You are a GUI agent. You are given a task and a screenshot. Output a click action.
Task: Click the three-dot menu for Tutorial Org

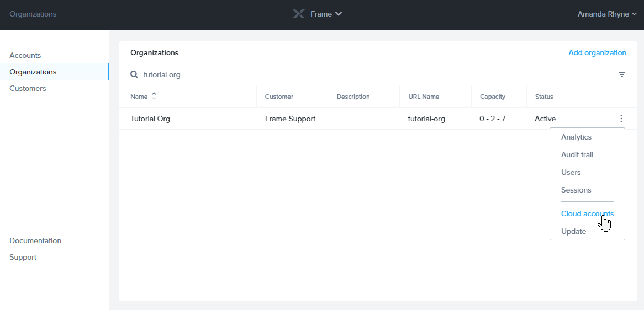click(621, 119)
